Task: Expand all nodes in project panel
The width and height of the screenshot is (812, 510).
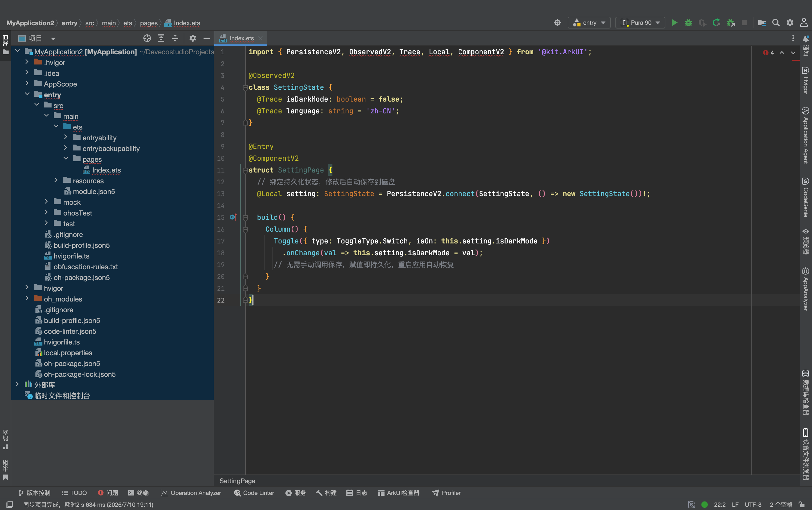Action: pyautogui.click(x=161, y=38)
